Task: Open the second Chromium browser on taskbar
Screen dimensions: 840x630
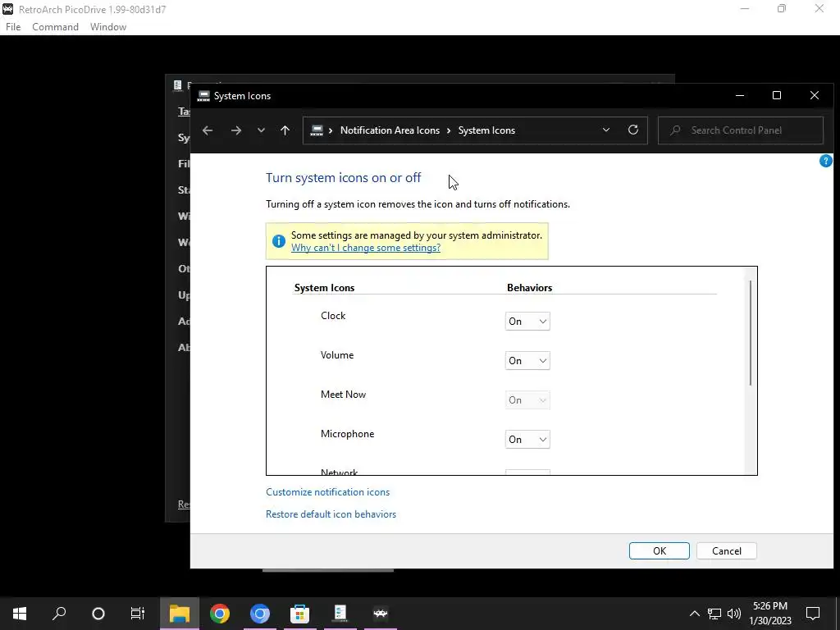Action: [x=260, y=614]
